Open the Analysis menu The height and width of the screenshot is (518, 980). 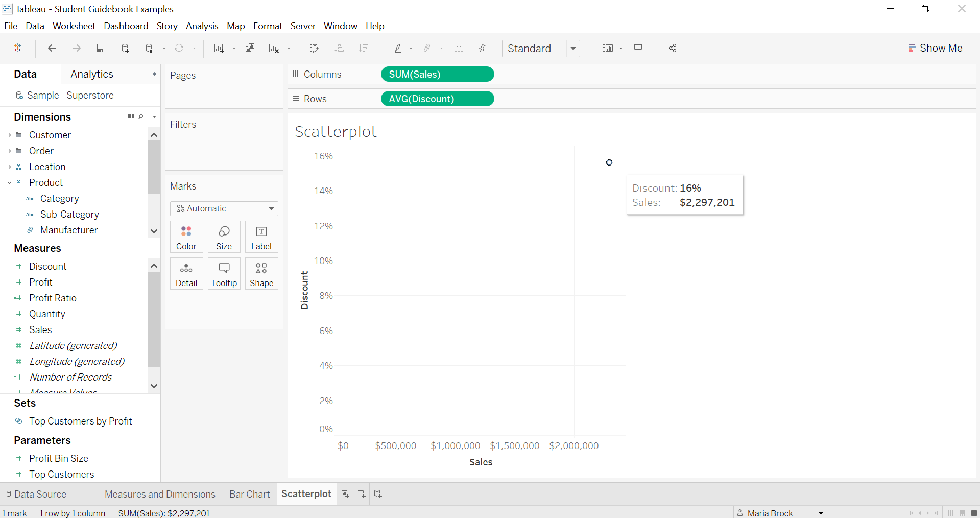pyautogui.click(x=202, y=26)
